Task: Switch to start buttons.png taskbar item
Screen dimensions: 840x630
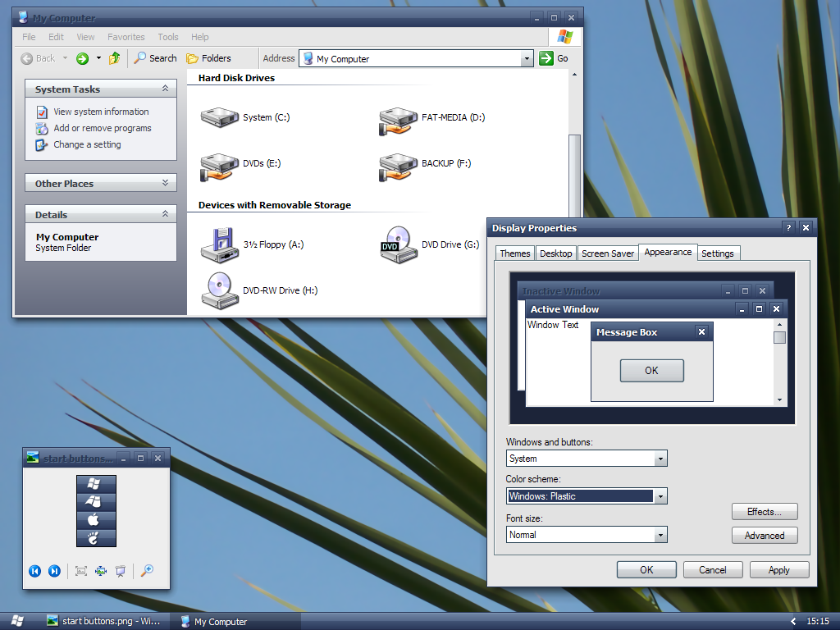Action: click(104, 622)
